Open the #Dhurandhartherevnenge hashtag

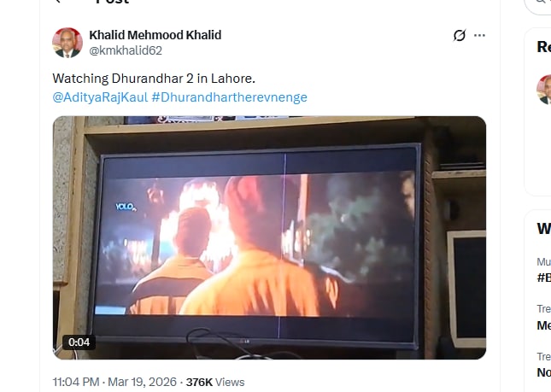point(229,97)
